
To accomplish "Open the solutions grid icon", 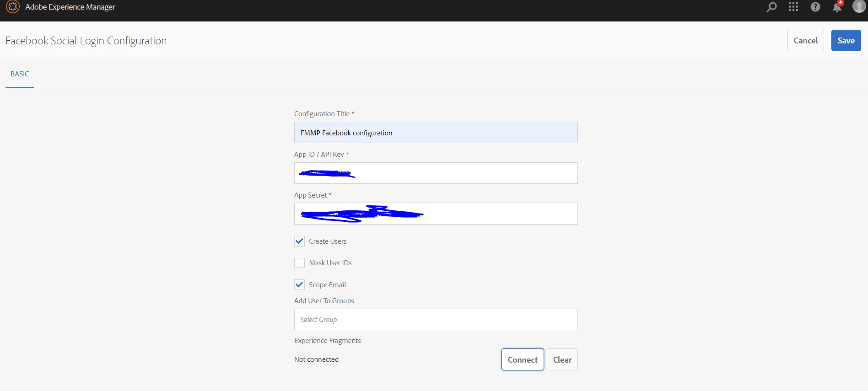I will tap(793, 7).
